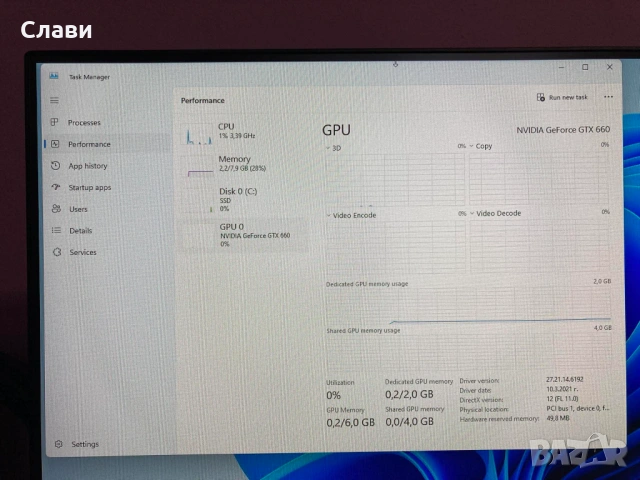Screen dimensions: 640x480
Task: Click the Utilization 0% value
Action: (x=333, y=395)
